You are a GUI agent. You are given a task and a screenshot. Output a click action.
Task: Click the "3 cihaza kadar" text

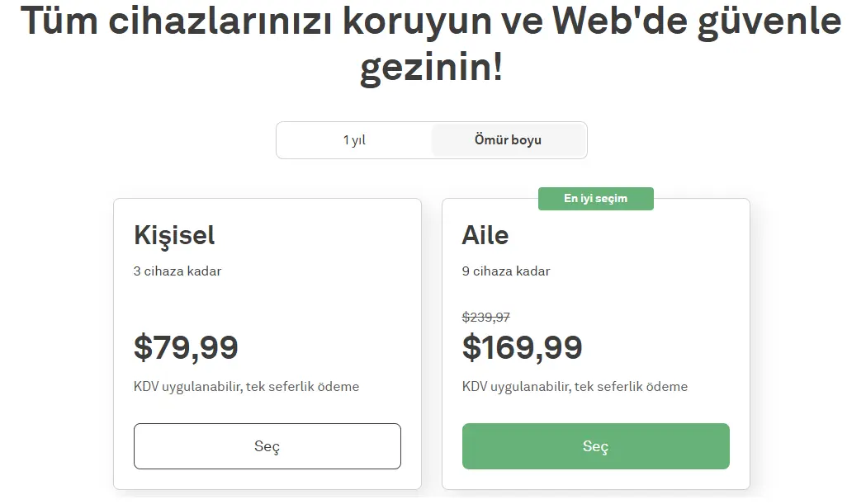point(177,271)
